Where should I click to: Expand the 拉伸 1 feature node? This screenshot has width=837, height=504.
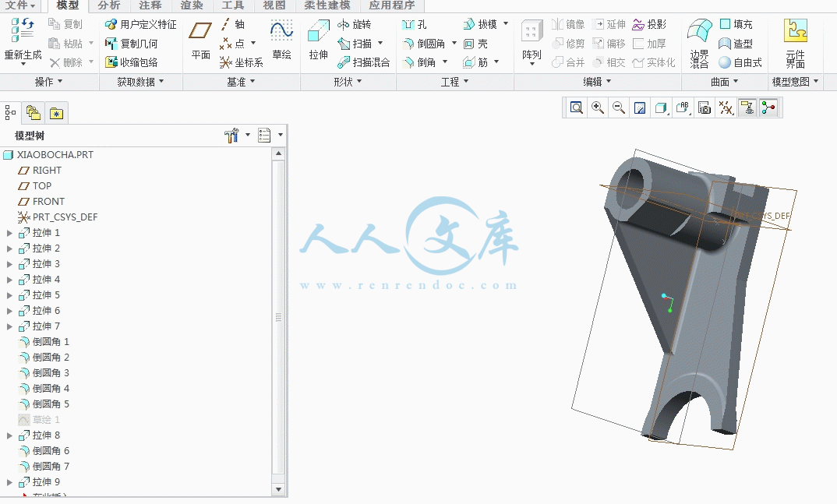pyautogui.click(x=9, y=233)
